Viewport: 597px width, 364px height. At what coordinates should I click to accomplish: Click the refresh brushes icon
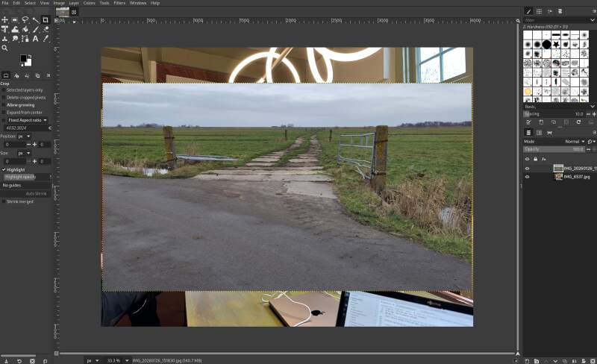(578, 122)
